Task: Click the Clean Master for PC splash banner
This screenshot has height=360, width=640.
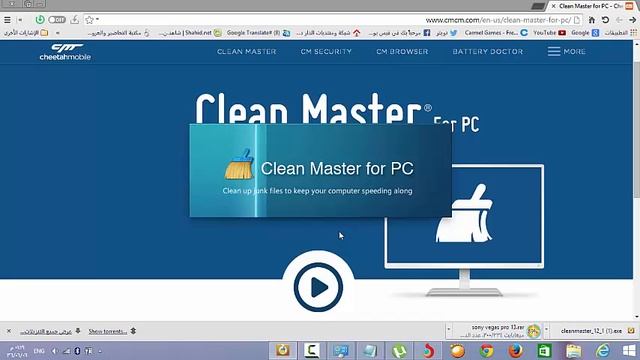Action: pyautogui.click(x=320, y=171)
